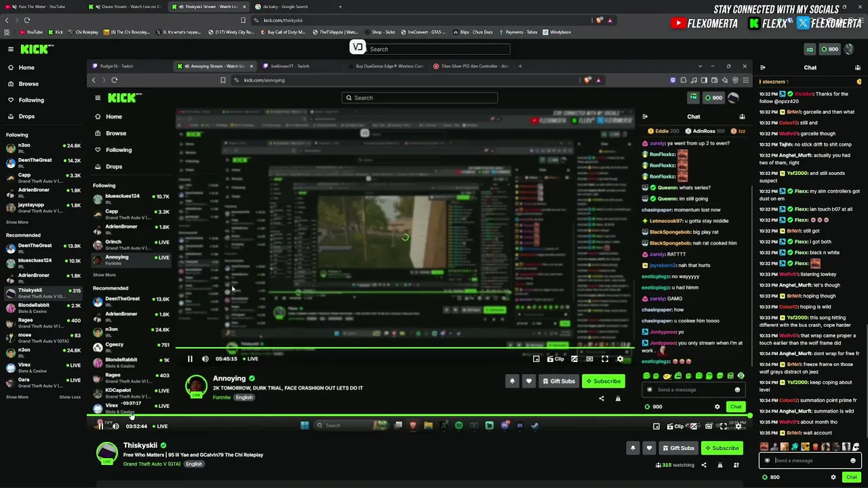Select Titan Silver PS5 Aim Controller tab
The width and height of the screenshot is (868, 488).
(471, 66)
